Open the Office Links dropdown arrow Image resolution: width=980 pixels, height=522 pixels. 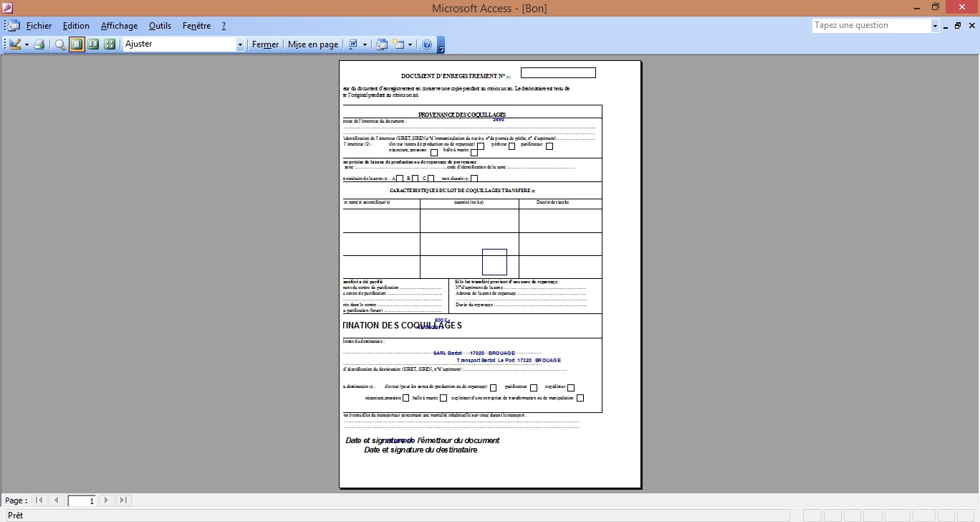(365, 44)
